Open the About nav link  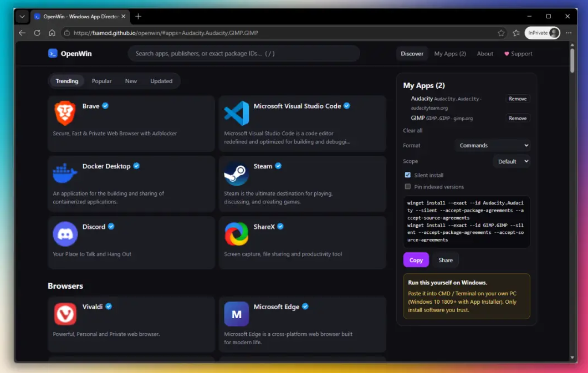pos(485,54)
